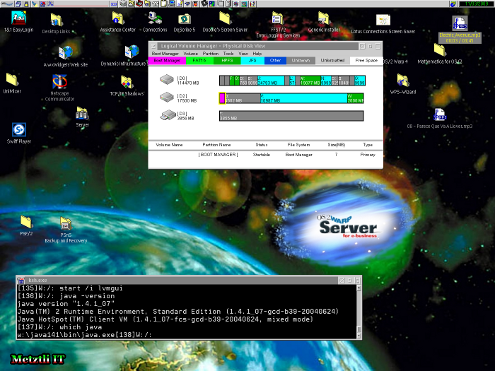The height and width of the screenshot is (371, 495).
Task: Click the File System column header
Action: point(299,145)
